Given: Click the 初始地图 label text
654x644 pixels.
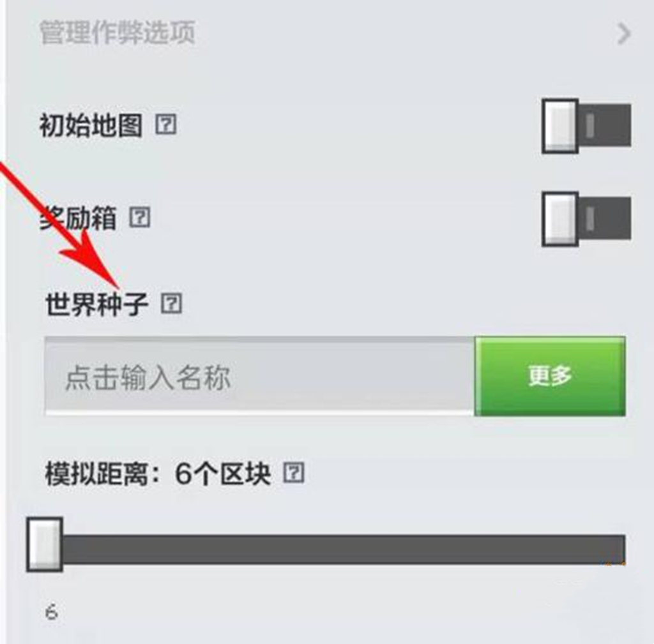Looking at the screenshot, I should (x=91, y=125).
